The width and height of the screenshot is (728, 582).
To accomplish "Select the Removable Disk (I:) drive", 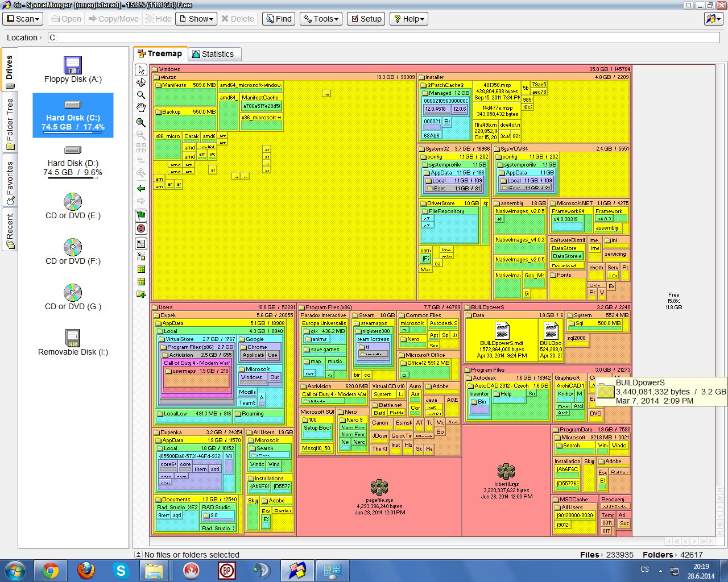I will coord(73,343).
